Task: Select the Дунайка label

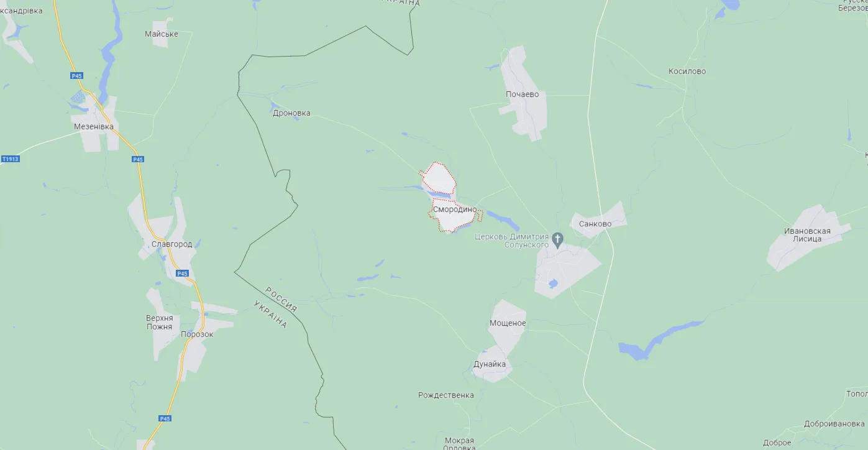Action: pyautogui.click(x=490, y=364)
